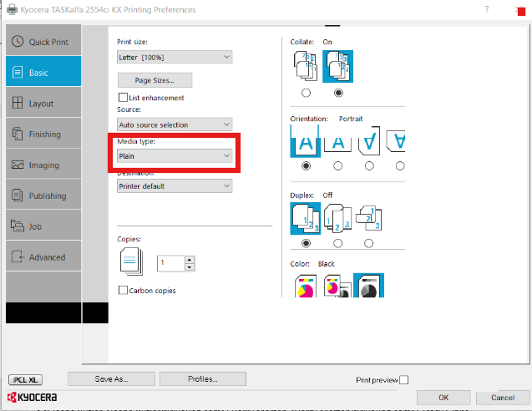
Task: Select the Basic tab
Action: [43, 71]
